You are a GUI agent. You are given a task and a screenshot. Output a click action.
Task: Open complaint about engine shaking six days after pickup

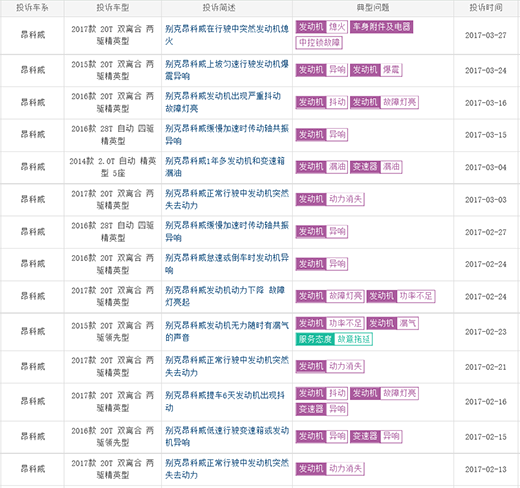(225, 402)
